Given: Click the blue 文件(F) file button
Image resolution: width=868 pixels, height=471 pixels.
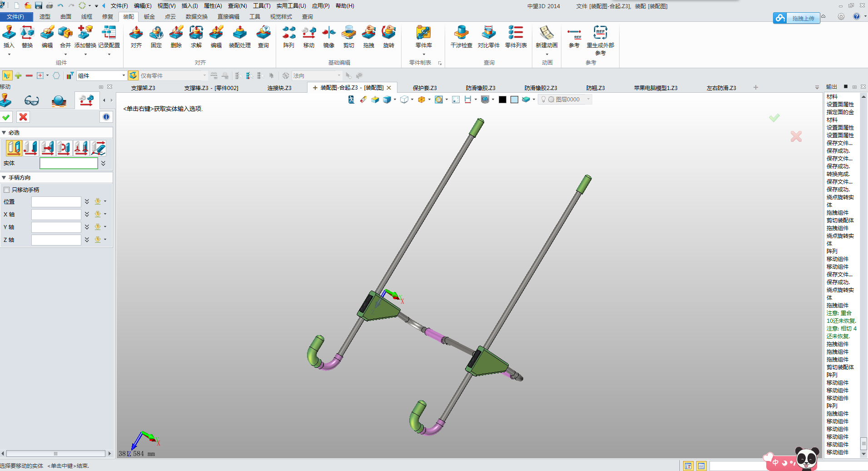Looking at the screenshot, I should (16, 17).
